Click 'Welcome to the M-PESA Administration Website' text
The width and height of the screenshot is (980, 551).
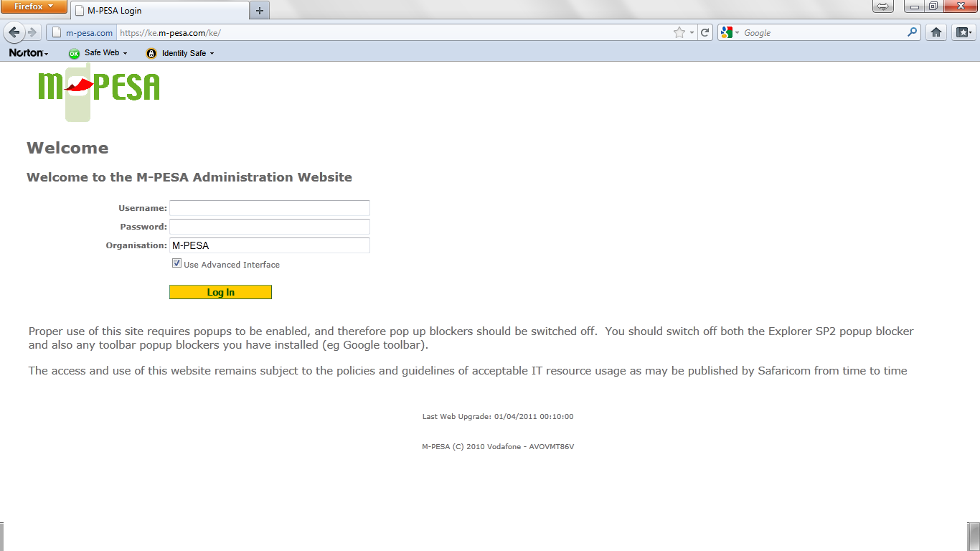(189, 177)
